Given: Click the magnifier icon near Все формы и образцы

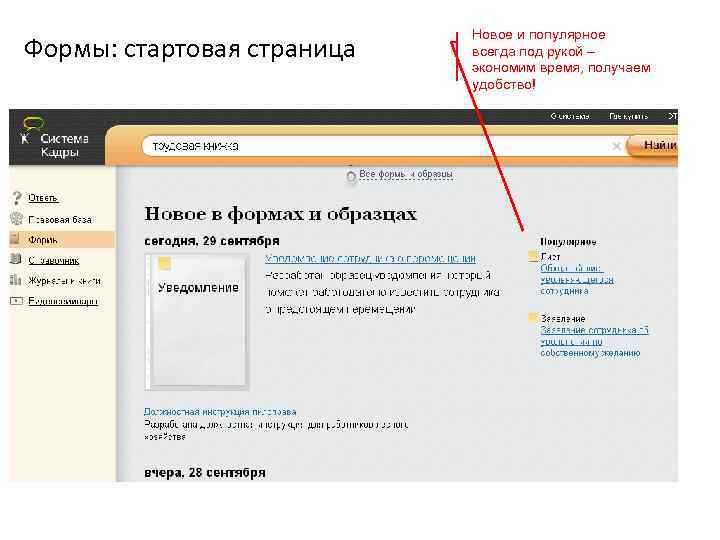Looking at the screenshot, I should 351,177.
